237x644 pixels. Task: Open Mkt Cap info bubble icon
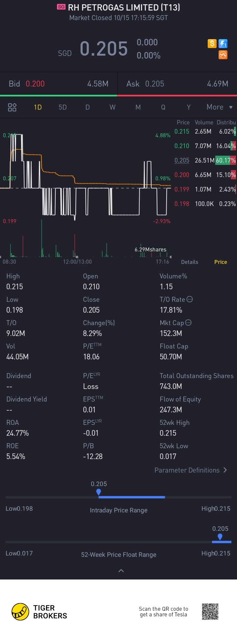(188, 322)
